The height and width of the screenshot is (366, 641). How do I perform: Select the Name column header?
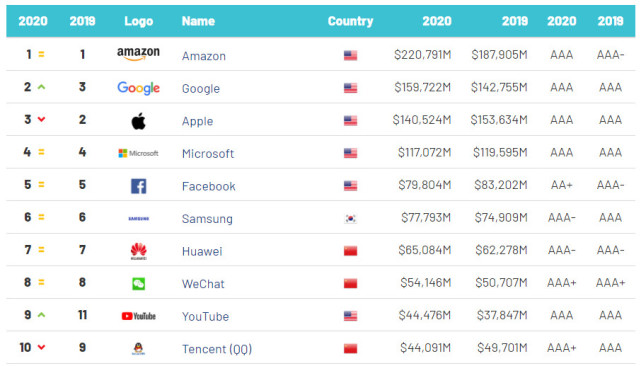click(198, 21)
